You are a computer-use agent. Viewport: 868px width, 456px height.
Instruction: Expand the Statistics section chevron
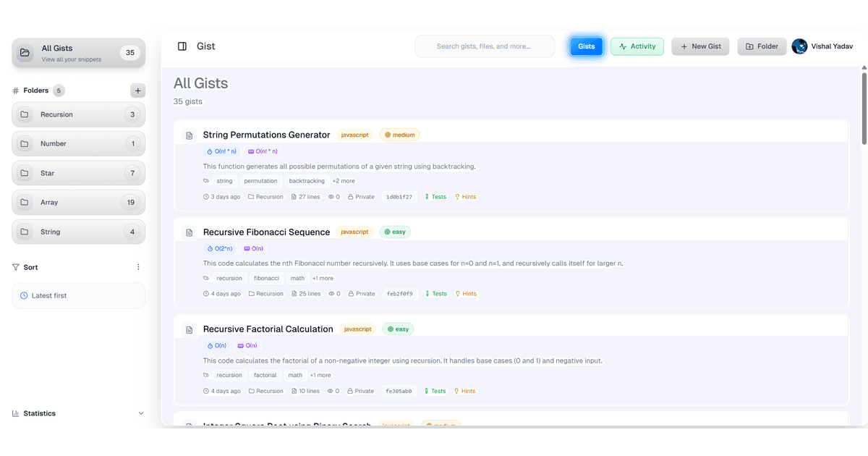click(141, 413)
